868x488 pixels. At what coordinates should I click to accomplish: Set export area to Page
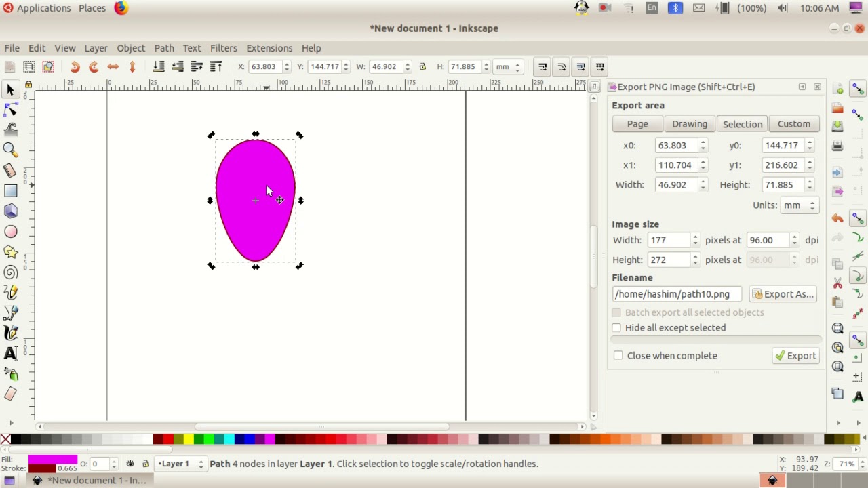637,124
